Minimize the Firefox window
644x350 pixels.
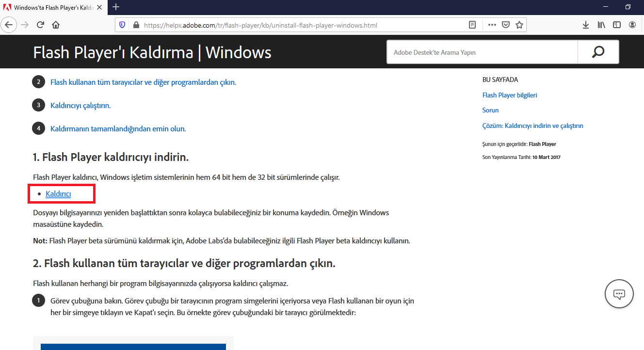[x=606, y=7]
